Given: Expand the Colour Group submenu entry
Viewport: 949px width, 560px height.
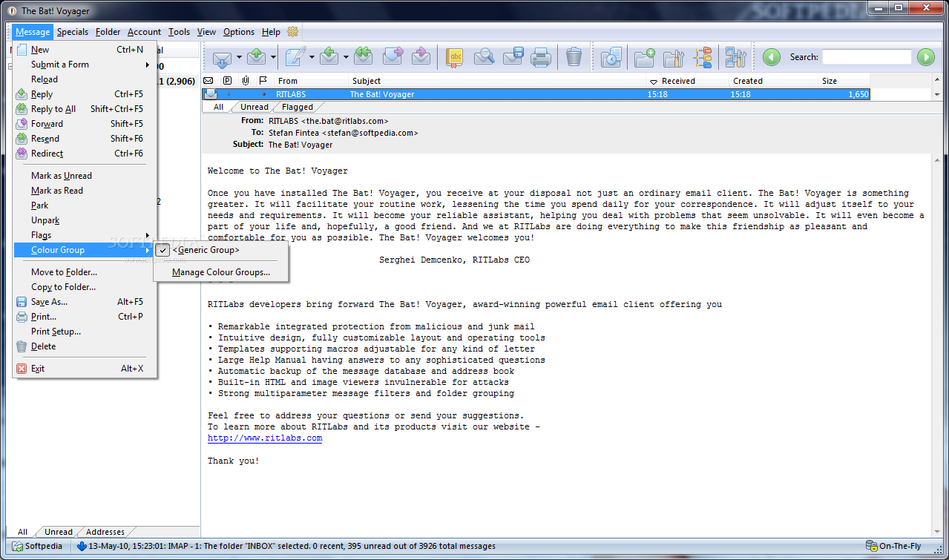Looking at the screenshot, I should 85,250.
